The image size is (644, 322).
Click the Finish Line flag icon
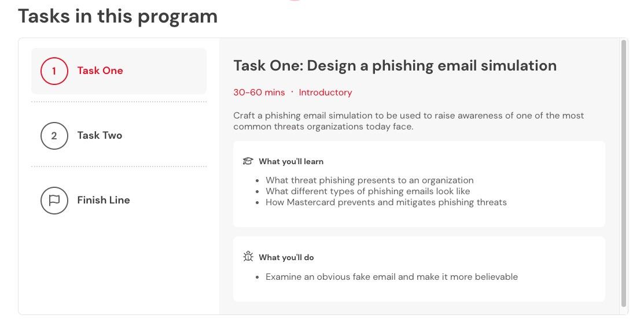[54, 201]
